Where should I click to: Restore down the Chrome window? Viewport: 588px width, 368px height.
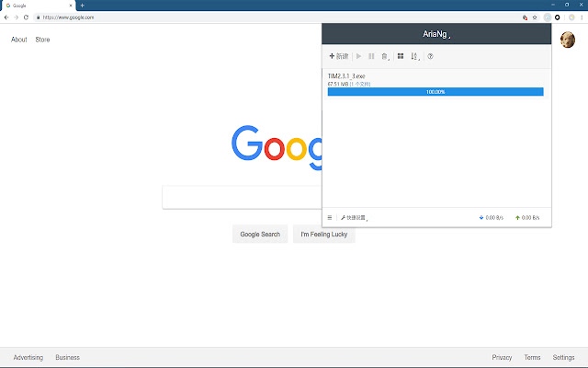tap(567, 5)
